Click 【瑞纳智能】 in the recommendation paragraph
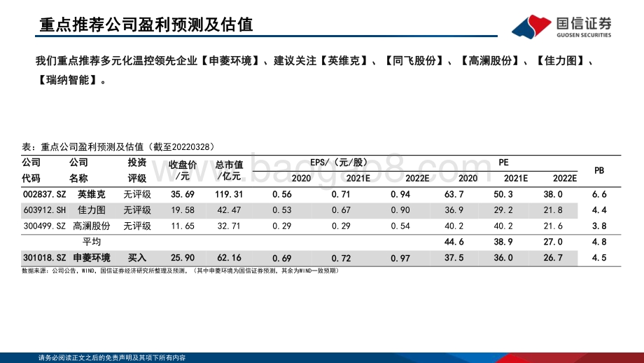 (68, 80)
